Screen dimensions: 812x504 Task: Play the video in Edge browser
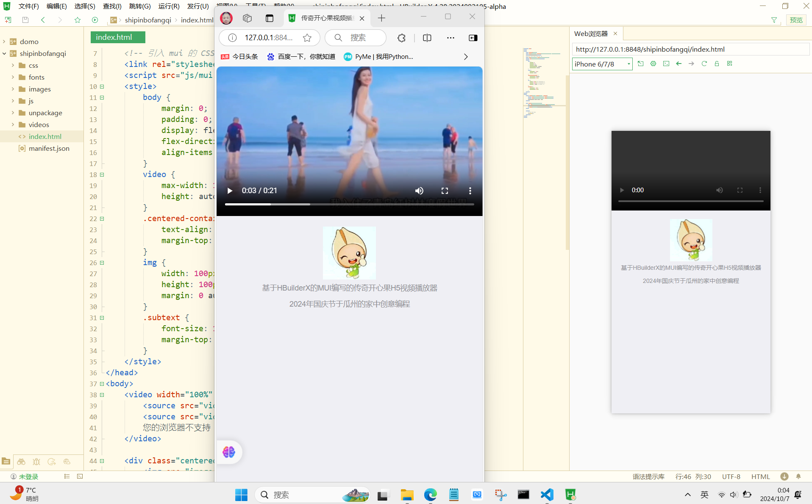point(230,191)
